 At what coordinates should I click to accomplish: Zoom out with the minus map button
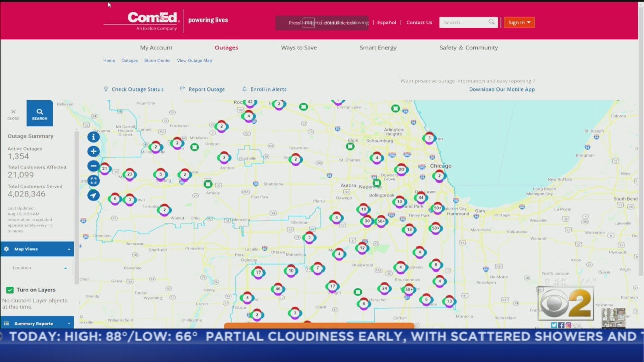[x=93, y=166]
